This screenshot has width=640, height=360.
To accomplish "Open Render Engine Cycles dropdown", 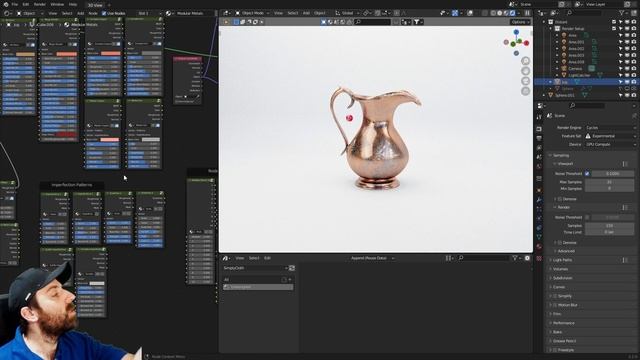I will [x=610, y=128].
